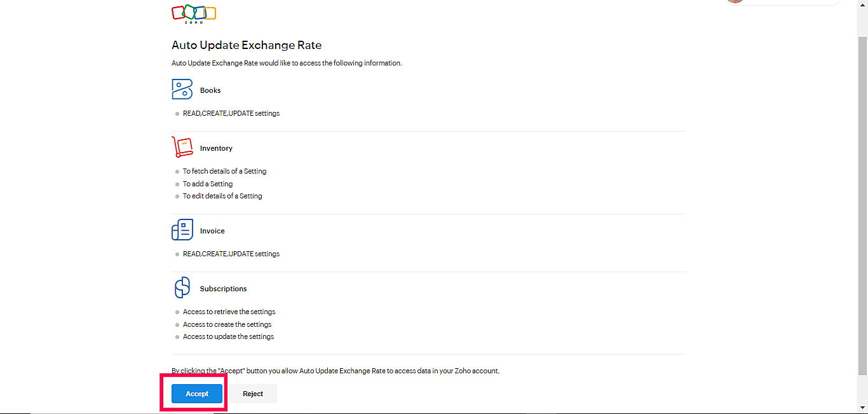Screen dimensions: 868x414
Task: Click the Inventory app icon
Action: (182, 147)
